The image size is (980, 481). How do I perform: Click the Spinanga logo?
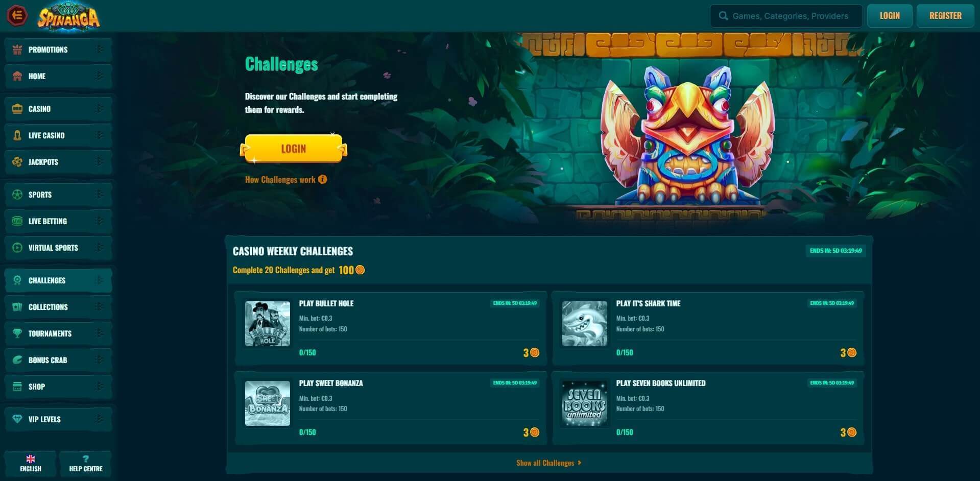(x=69, y=16)
